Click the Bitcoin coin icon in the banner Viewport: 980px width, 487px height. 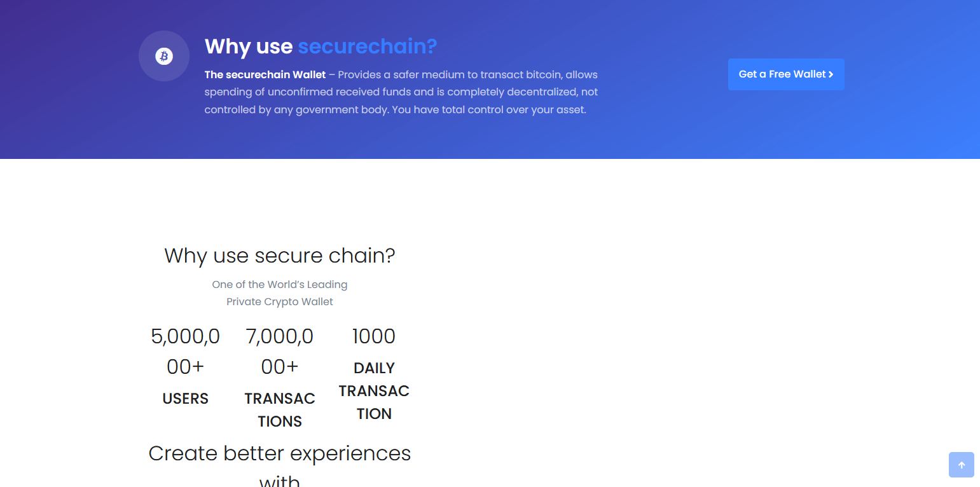tap(164, 56)
